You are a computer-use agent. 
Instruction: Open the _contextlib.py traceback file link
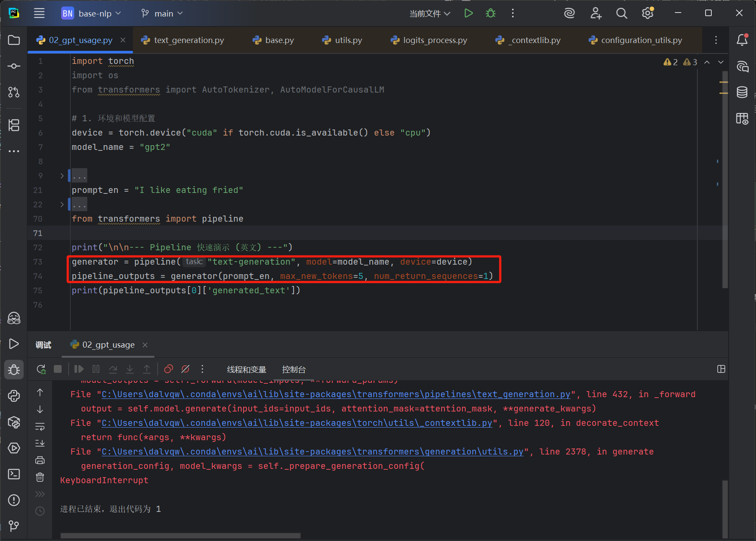pos(297,423)
